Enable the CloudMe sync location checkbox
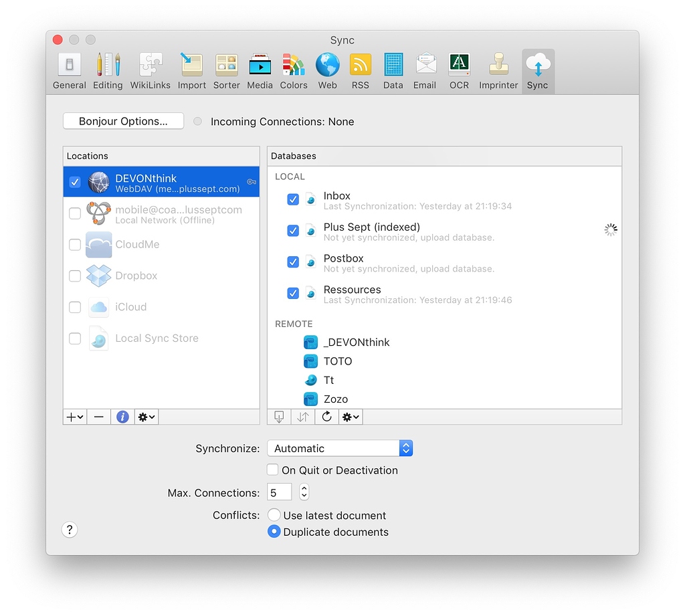 [x=74, y=245]
